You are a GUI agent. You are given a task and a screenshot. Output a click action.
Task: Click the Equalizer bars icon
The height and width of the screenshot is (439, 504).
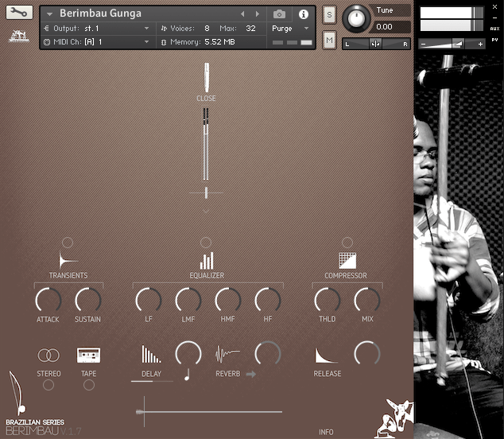coord(207,260)
